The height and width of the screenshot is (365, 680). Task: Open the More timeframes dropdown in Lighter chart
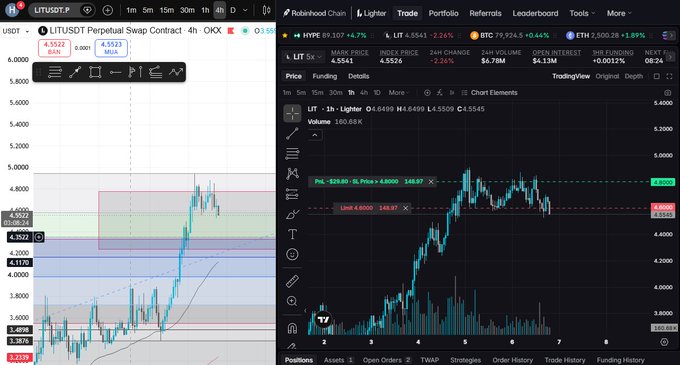tap(399, 93)
